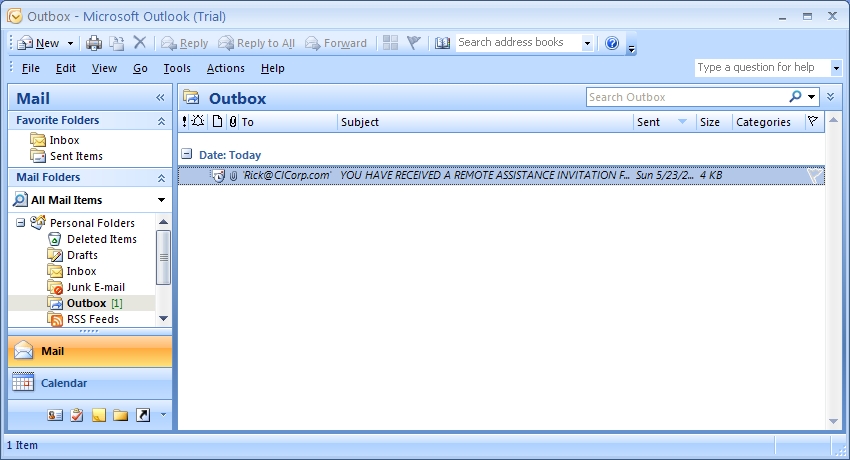Open the Actions menu
The width and height of the screenshot is (850, 460).
226,68
